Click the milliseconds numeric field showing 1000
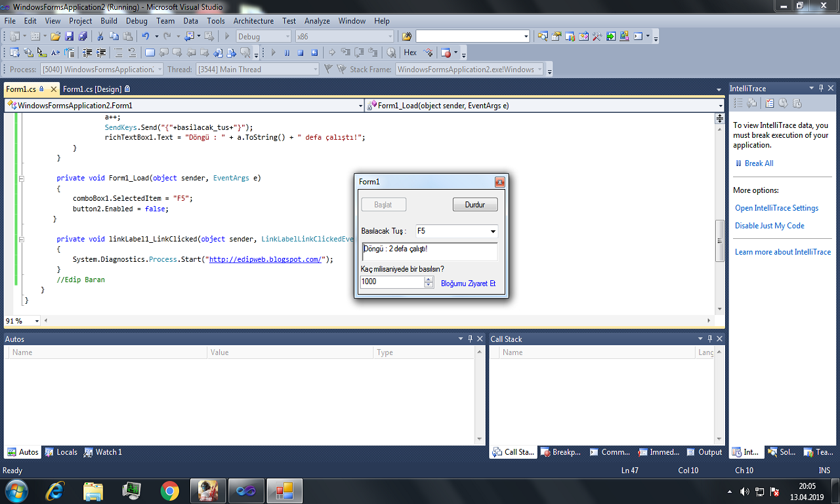840x504 pixels. coord(392,282)
